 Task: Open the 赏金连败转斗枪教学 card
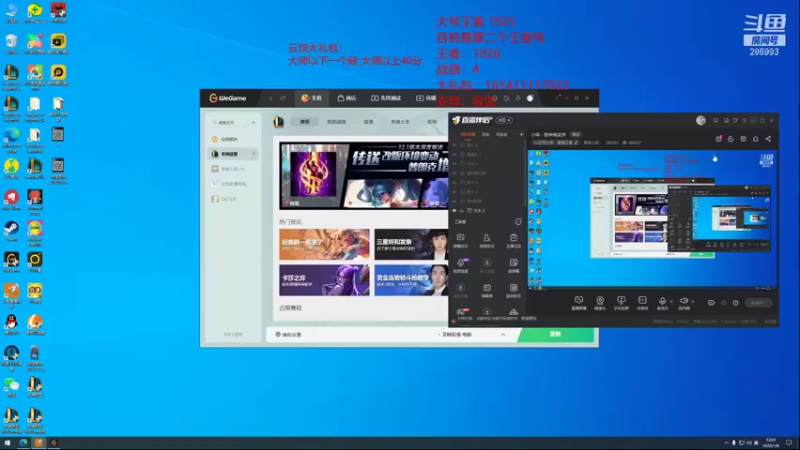pyautogui.click(x=411, y=280)
